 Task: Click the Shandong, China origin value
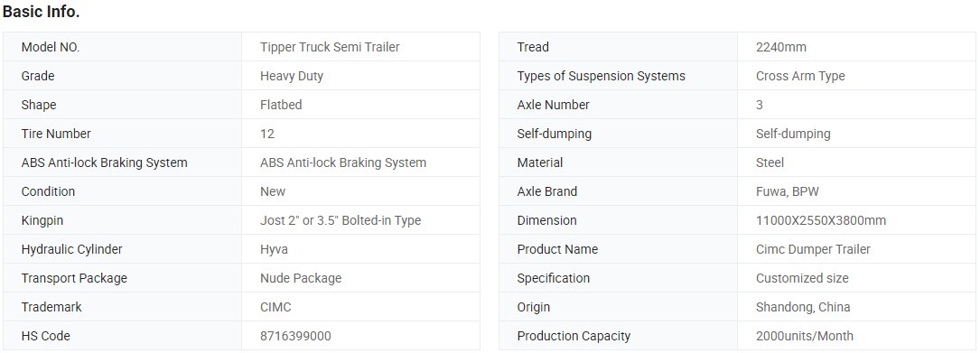click(803, 307)
